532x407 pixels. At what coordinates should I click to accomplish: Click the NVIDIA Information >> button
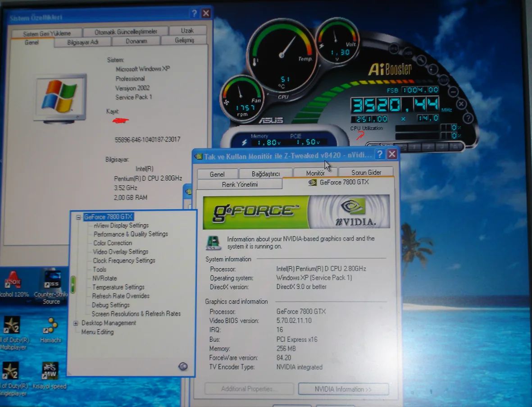coord(343,389)
